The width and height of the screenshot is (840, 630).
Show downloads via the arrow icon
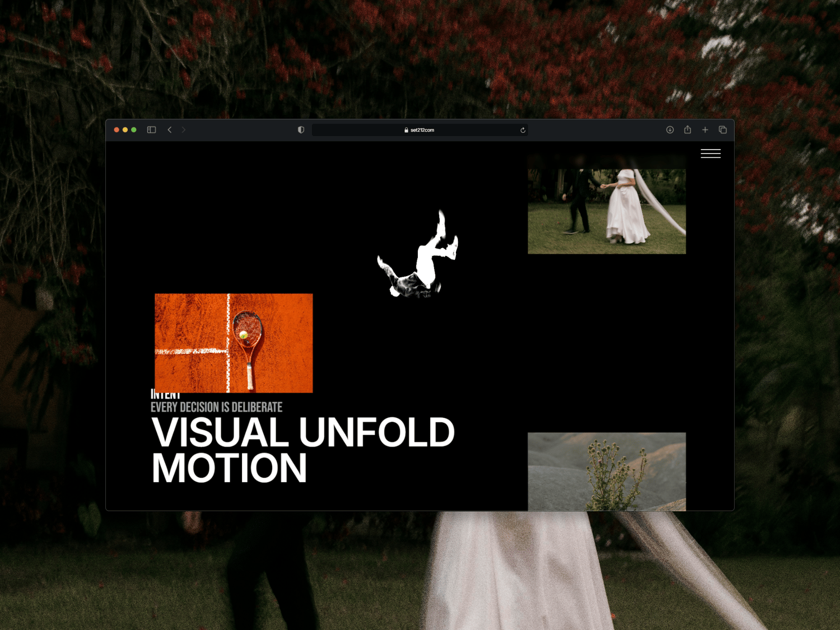pos(670,130)
